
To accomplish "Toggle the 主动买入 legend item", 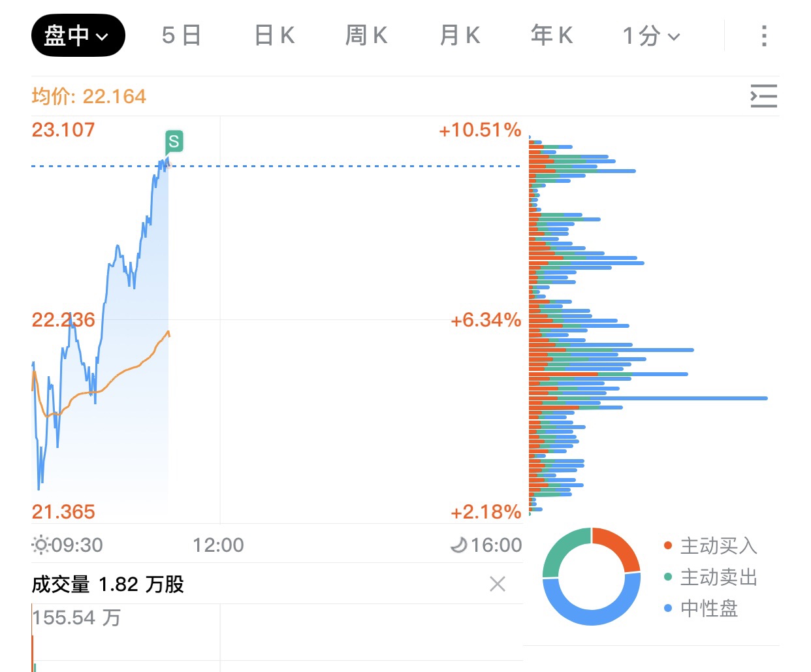I will click(x=710, y=545).
